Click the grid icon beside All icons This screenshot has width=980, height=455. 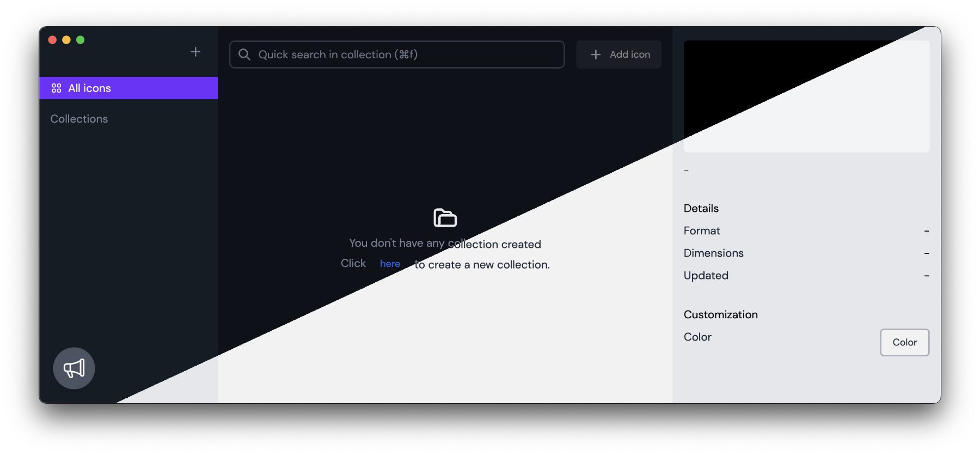click(56, 88)
